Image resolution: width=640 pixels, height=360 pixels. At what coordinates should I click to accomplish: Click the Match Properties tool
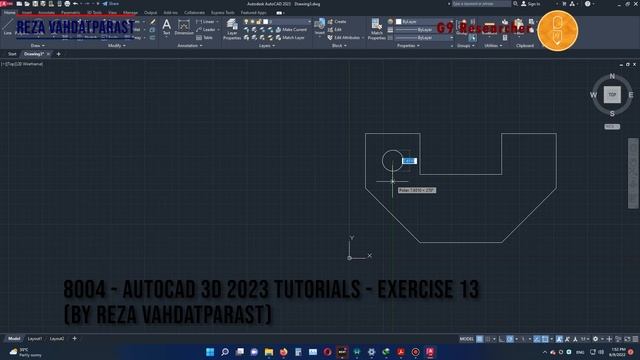point(376,29)
